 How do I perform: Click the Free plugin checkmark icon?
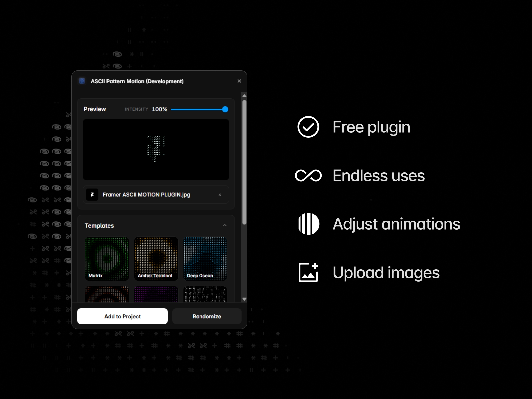tap(308, 127)
